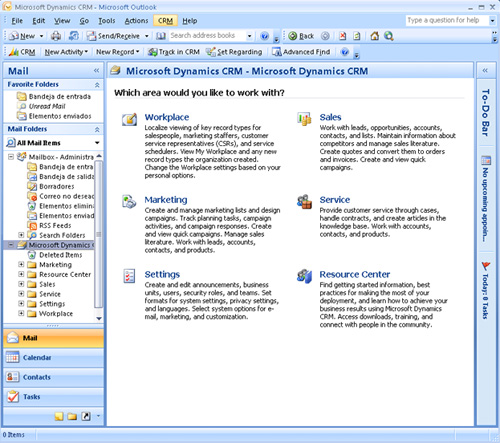Click the Print icon in the toolbar
This screenshot has height=443, width=500.
[56, 36]
